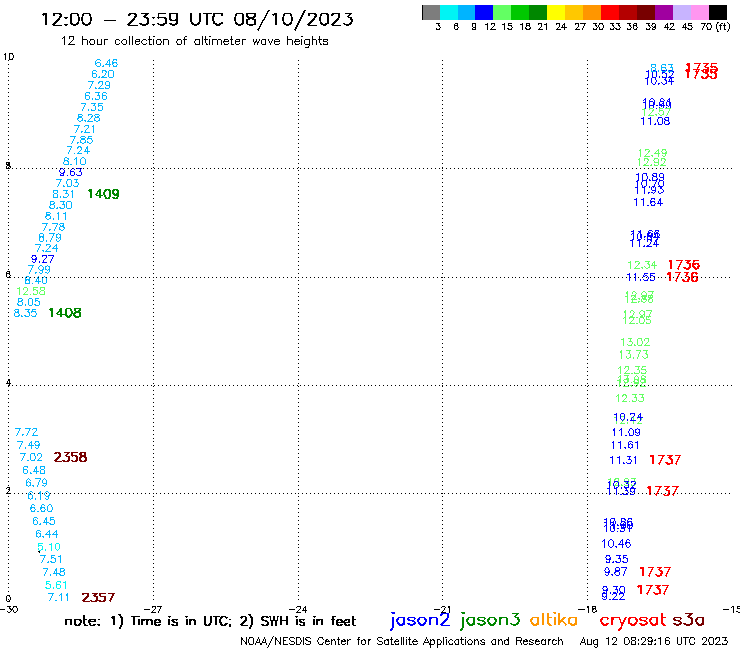Click the wave height value 6.60
This screenshot has width=740, height=650.
click(x=42, y=508)
